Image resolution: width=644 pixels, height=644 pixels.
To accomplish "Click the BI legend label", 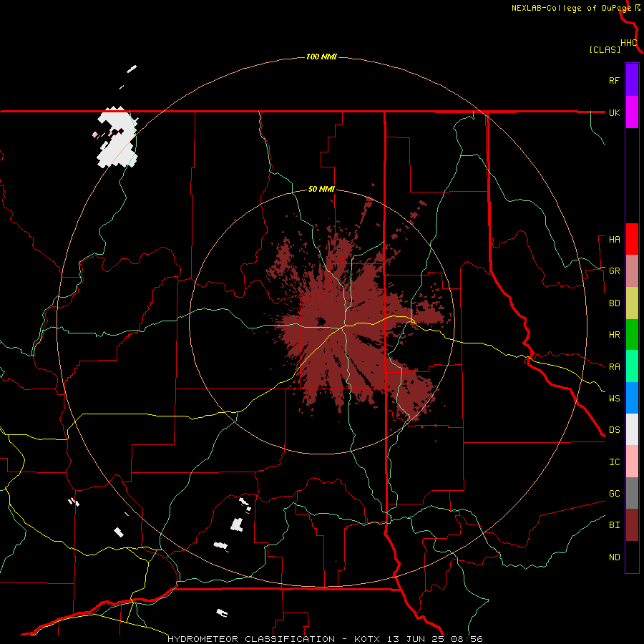I will point(614,525).
